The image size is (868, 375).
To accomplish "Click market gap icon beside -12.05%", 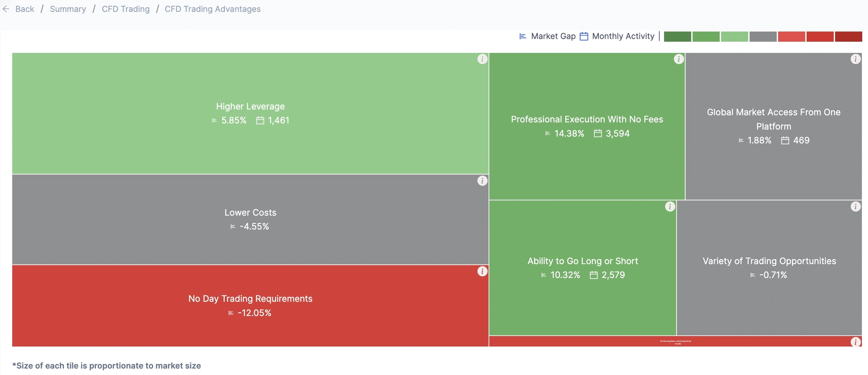I will click(x=231, y=313).
